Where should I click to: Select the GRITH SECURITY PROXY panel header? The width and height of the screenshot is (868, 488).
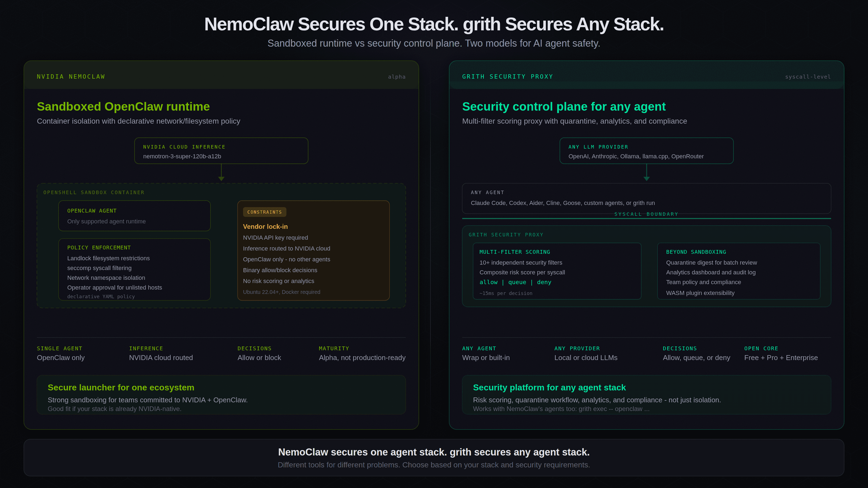(508, 76)
